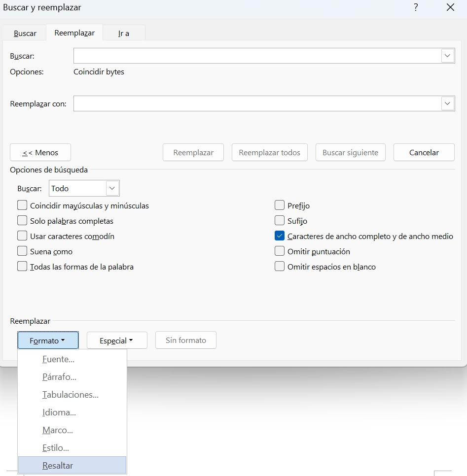
Task: Enable Omitir espacios en blanco
Action: tap(280, 266)
